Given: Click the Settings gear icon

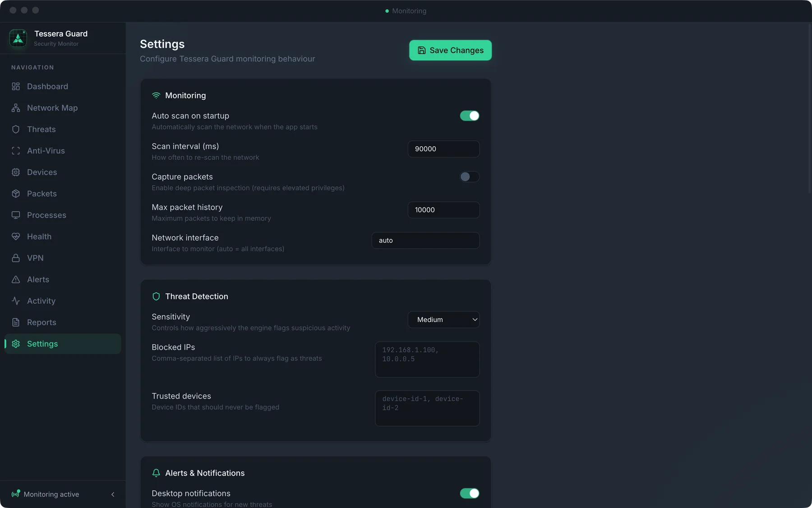Looking at the screenshot, I should pyautogui.click(x=16, y=344).
